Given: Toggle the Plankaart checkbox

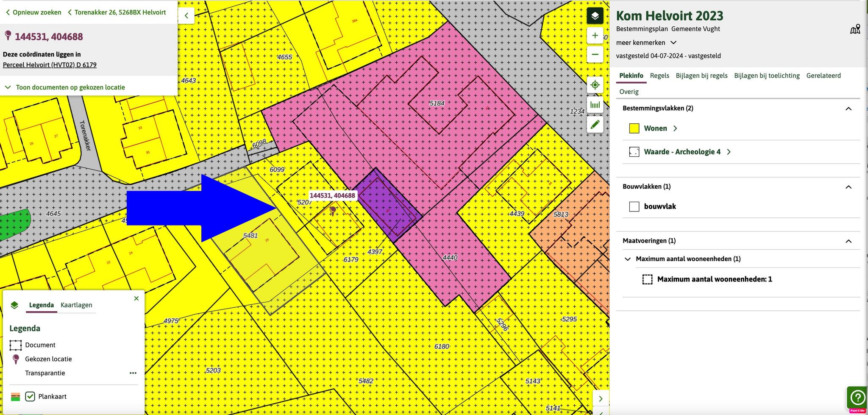Looking at the screenshot, I should point(30,396).
